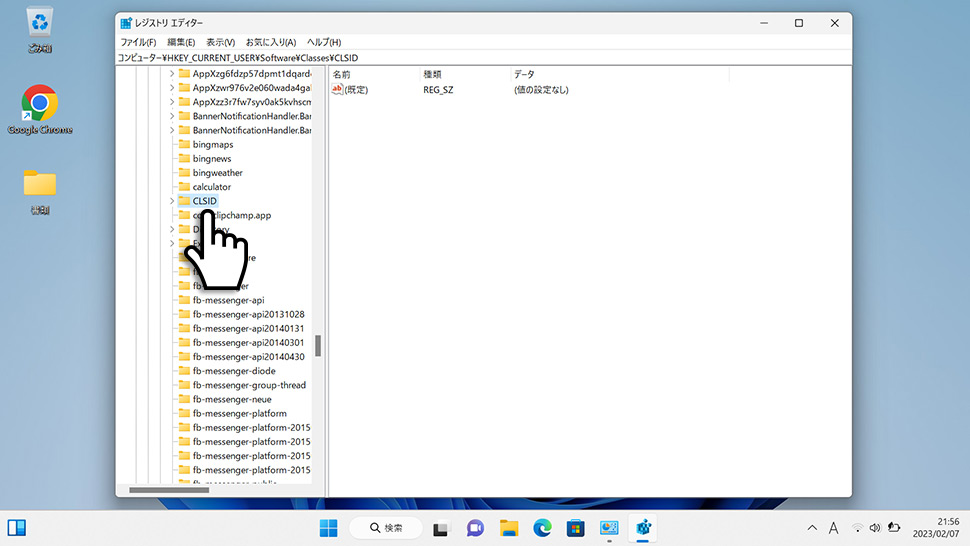Viewport: 970px width, 546px height.
Task: Select fb-messenger-api20140430 key
Action: [248, 357]
